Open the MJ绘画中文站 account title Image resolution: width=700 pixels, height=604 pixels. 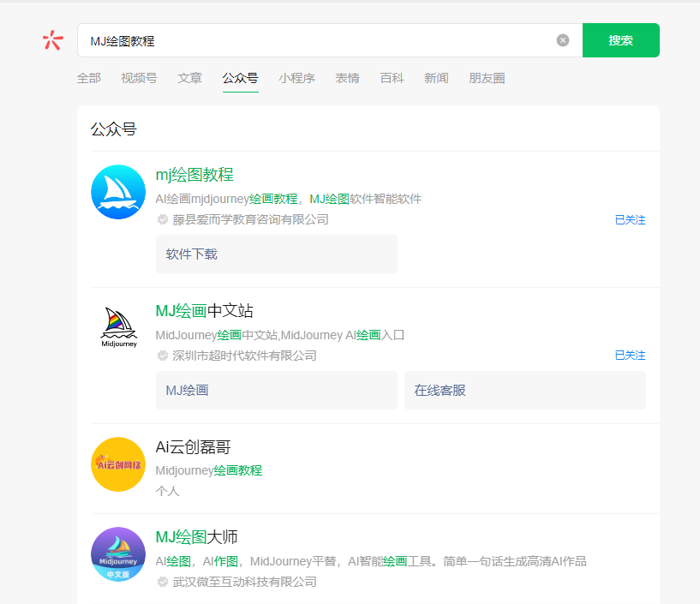[x=204, y=311]
